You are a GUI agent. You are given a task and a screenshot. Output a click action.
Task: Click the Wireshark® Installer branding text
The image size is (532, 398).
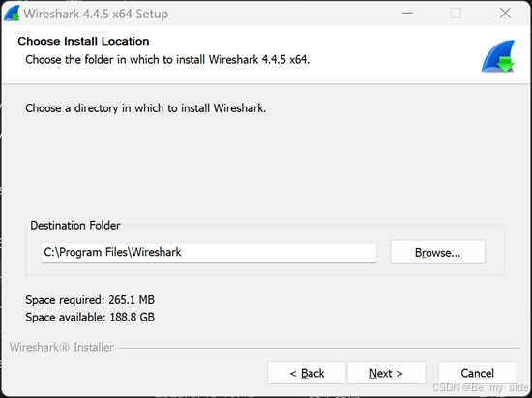pyautogui.click(x=61, y=347)
